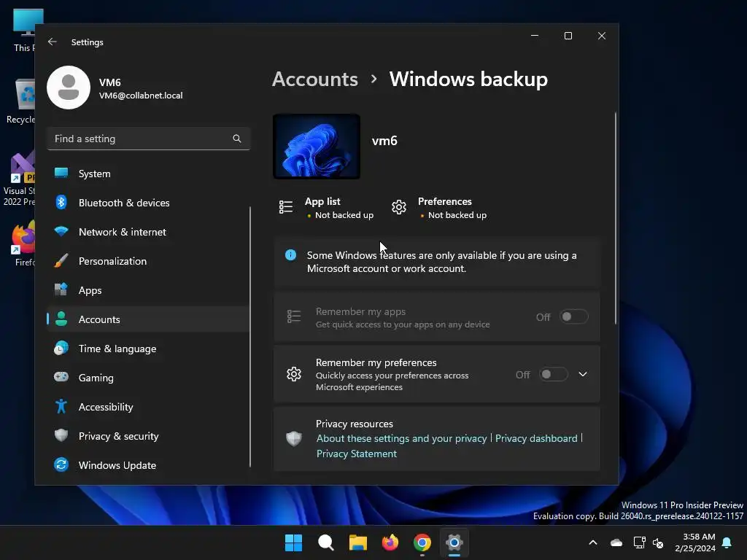747x560 pixels.
Task: Turn on Remember my preferences switch
Action: pyautogui.click(x=553, y=374)
